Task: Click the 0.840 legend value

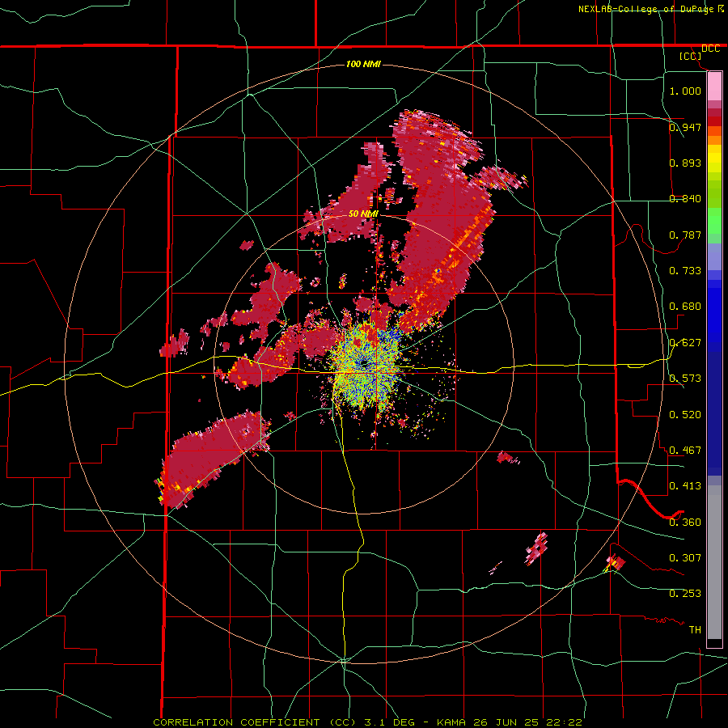Action: pyautogui.click(x=685, y=199)
